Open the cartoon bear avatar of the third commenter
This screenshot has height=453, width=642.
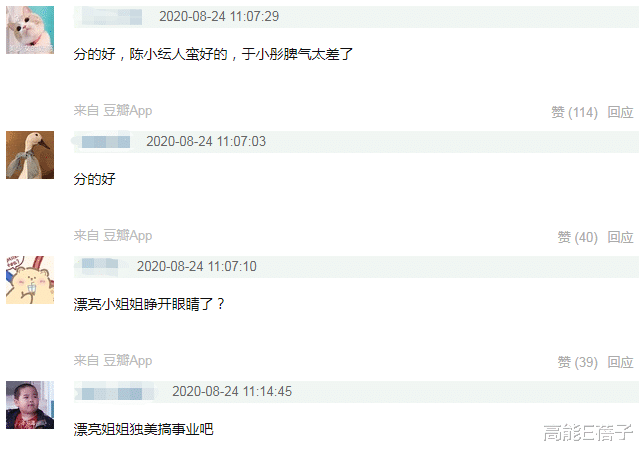coord(30,280)
